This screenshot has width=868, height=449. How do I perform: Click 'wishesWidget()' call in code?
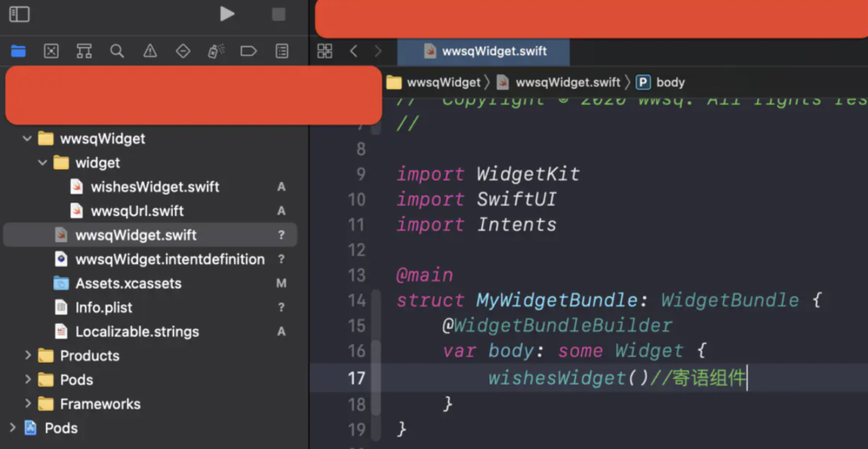pyautogui.click(x=569, y=378)
